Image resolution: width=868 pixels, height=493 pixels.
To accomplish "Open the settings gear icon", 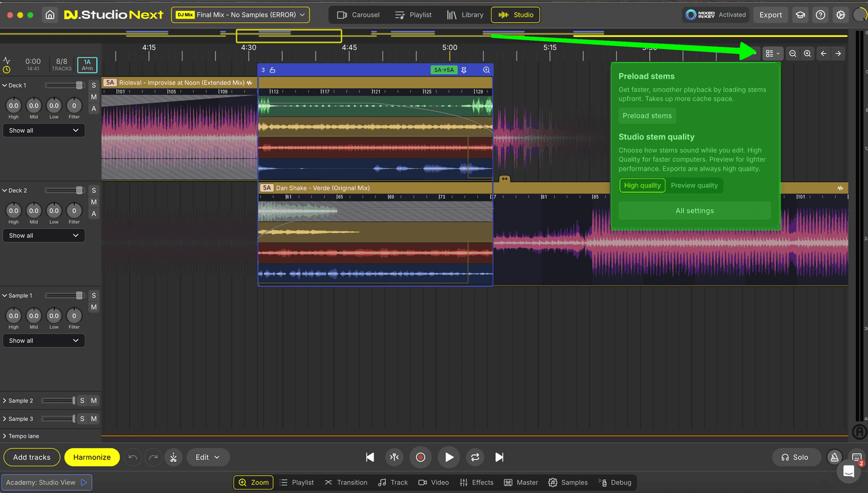I will click(x=841, y=15).
